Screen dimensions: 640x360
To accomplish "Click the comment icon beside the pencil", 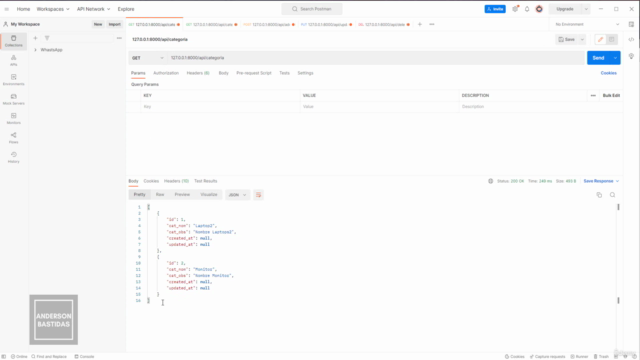I will click(611, 40).
